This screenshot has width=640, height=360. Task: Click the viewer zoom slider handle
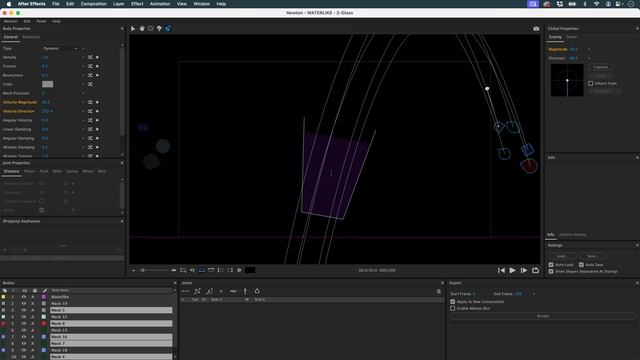pos(142,270)
